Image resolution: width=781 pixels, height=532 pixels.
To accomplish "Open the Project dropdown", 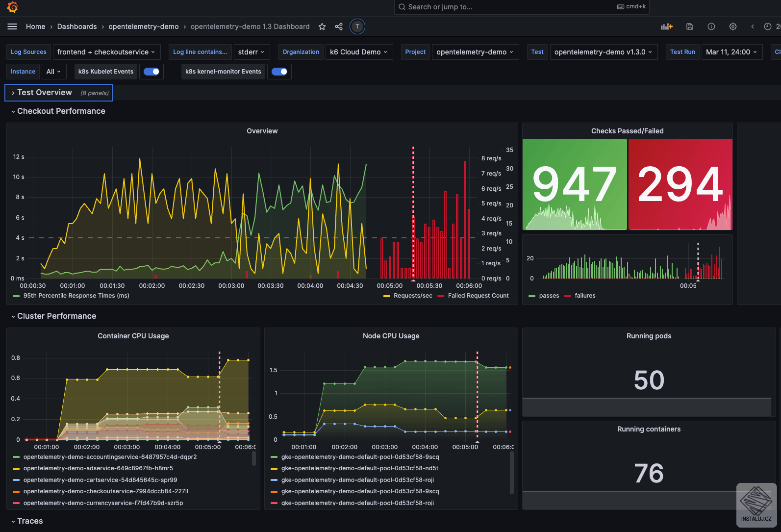I will click(475, 52).
